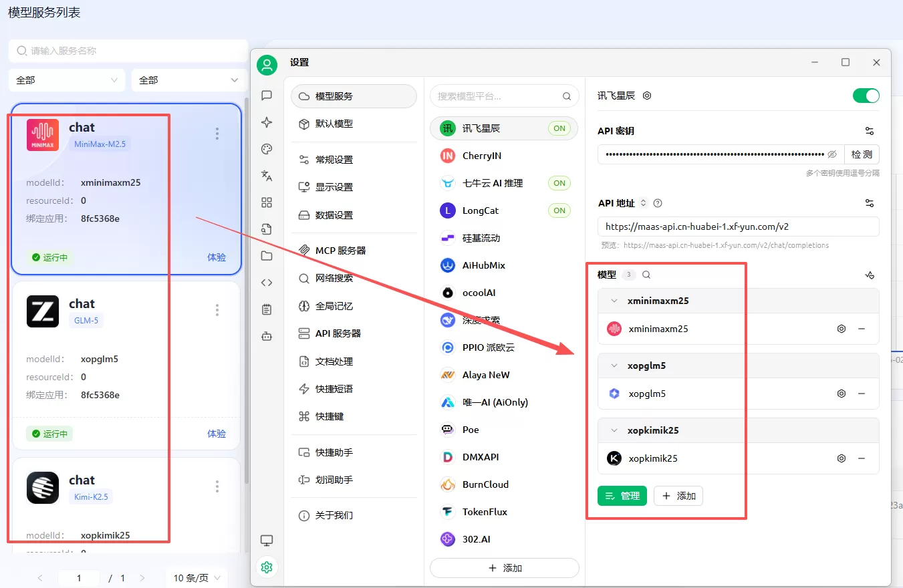Collapse the xopglm5 model group
Image resolution: width=903 pixels, height=588 pixels.
(614, 365)
